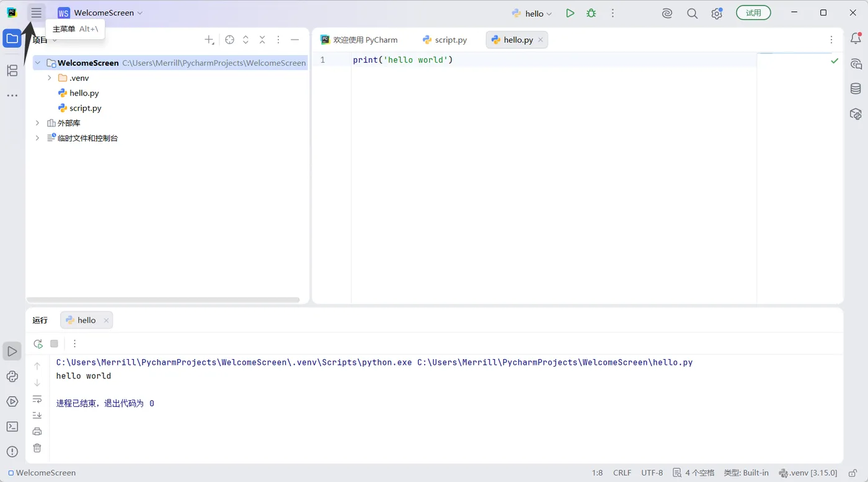Open the WelcomeScreen project dropdown in title bar
The image size is (868, 482).
[100, 13]
